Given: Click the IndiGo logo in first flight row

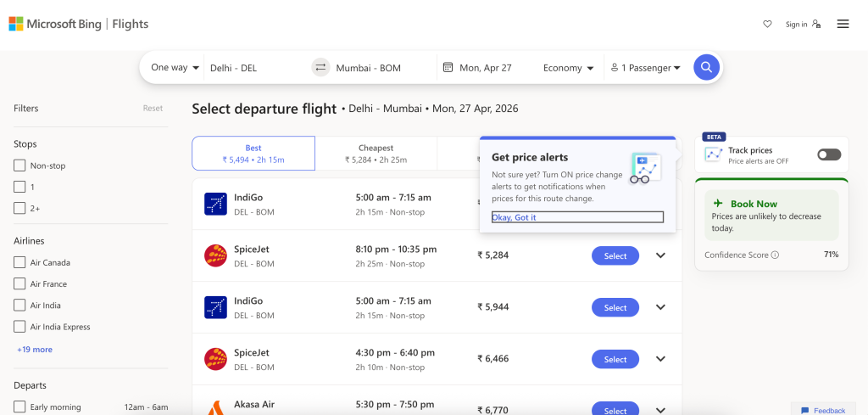Looking at the screenshot, I should click(x=215, y=204).
